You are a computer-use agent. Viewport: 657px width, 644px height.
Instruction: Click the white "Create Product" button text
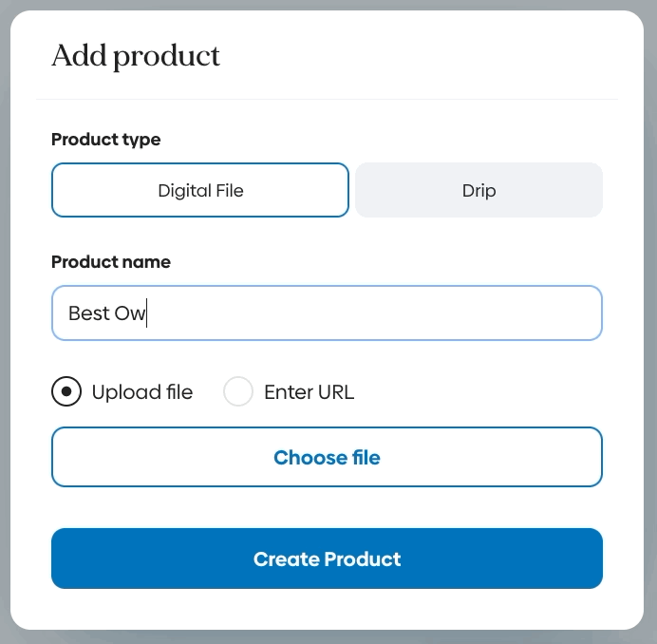(327, 559)
